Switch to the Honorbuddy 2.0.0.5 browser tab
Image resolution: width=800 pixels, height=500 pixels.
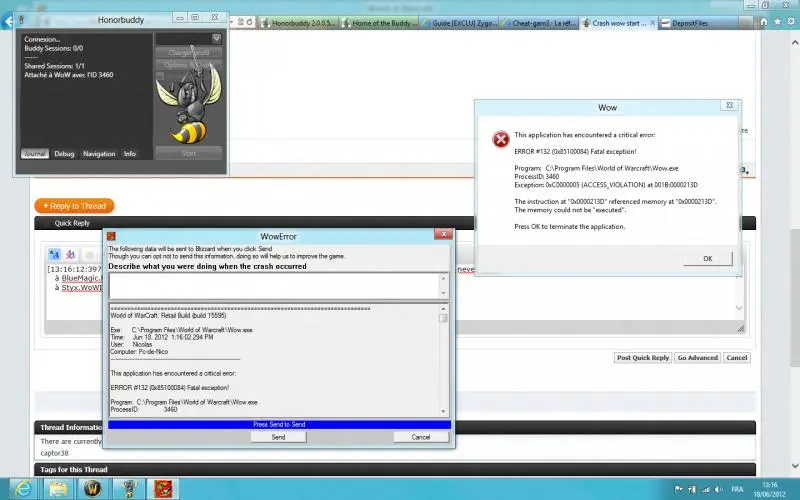[298, 23]
